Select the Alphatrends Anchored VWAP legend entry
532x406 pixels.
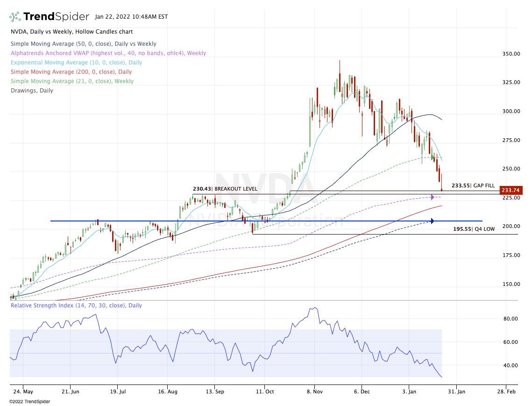[x=108, y=53]
